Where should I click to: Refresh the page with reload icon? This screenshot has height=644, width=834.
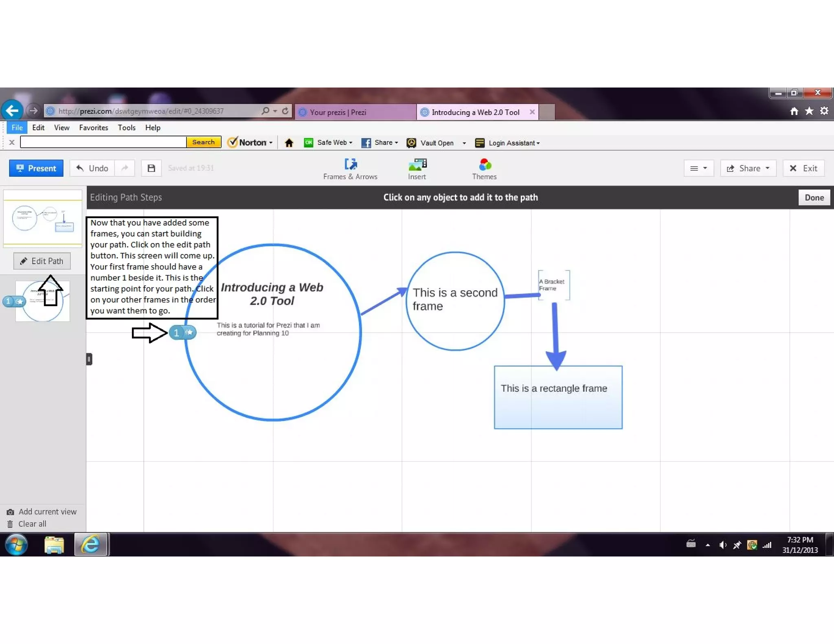coord(285,111)
